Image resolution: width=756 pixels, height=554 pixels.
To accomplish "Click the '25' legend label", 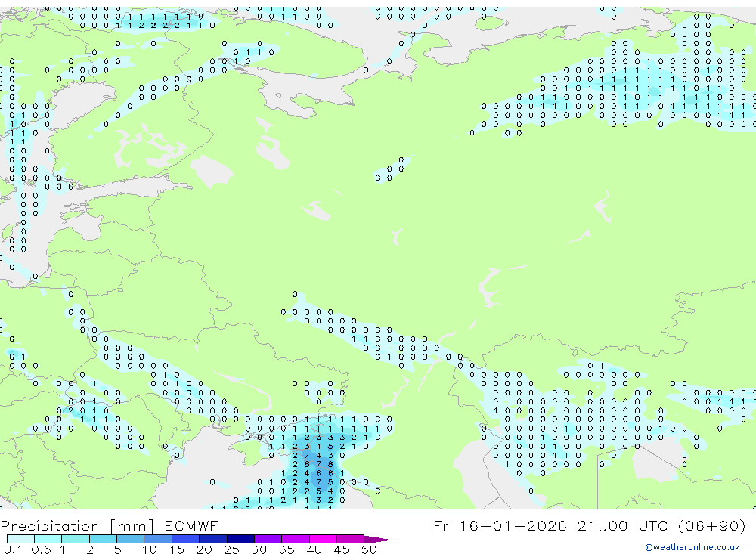I will pyautogui.click(x=231, y=549).
